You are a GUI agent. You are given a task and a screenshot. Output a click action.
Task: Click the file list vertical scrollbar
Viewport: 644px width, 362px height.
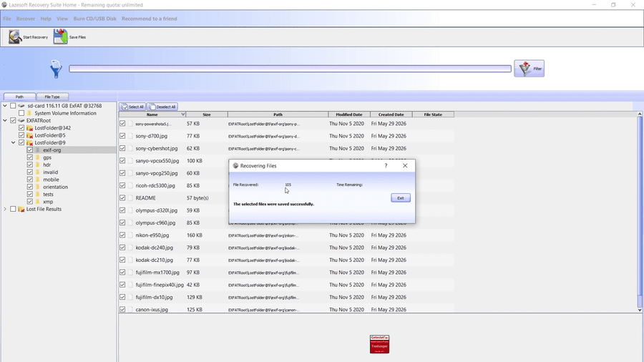[640, 211]
